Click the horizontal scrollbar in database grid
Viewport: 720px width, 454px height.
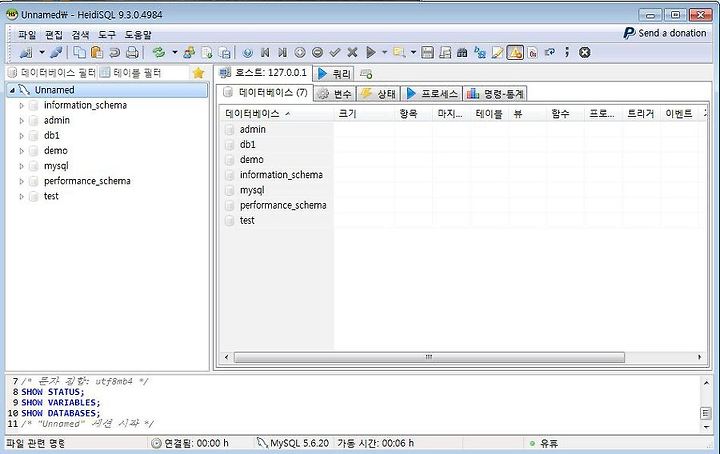(429, 357)
